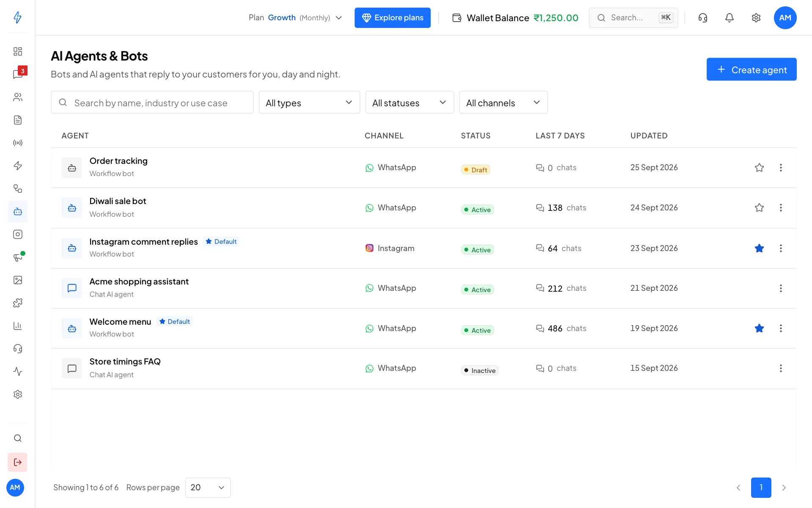Screen dimensions: 812x508
Task: Open the Diwali sale bot agent
Action: [x=118, y=201]
